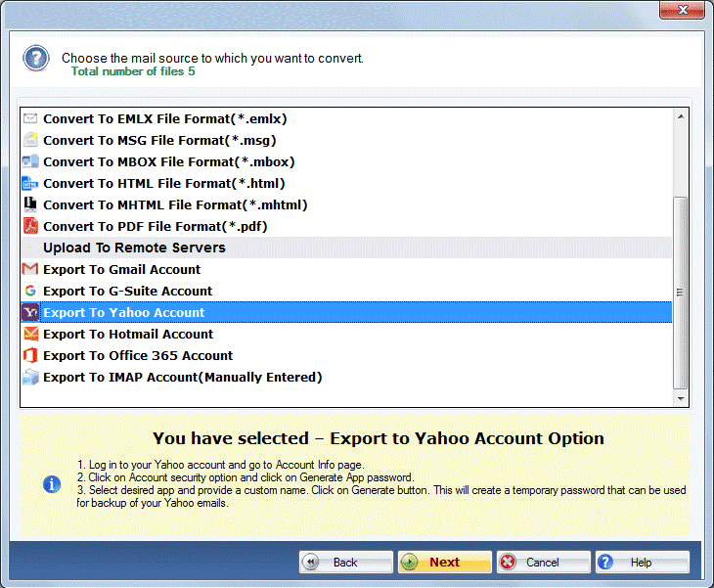The width and height of the screenshot is (714, 588).
Task: Click the IMAP account icon
Action: pos(30,377)
